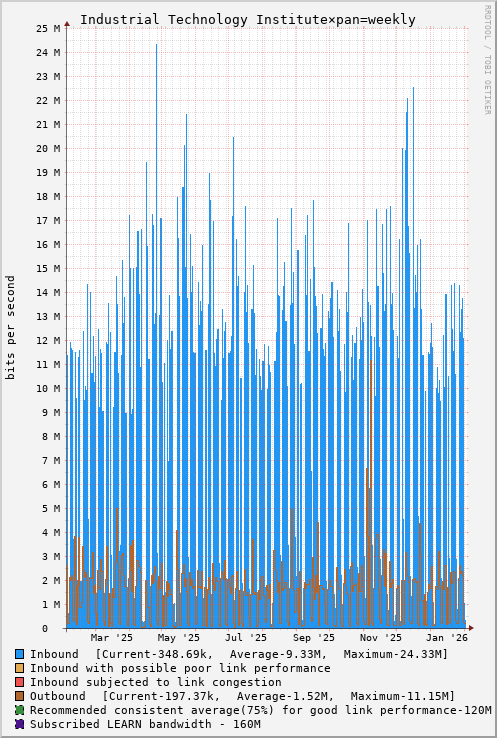
Task: Click the green recommended average legend swatch
Action: click(x=19, y=710)
